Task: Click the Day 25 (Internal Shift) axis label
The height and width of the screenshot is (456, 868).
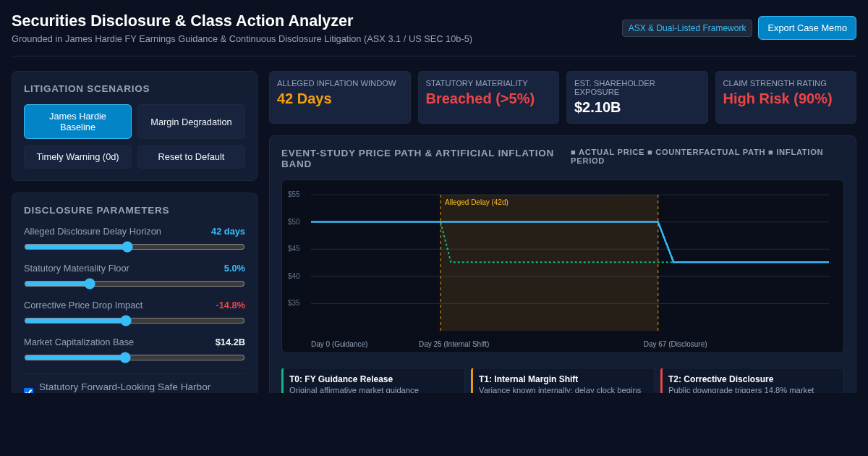Action: 454,345
